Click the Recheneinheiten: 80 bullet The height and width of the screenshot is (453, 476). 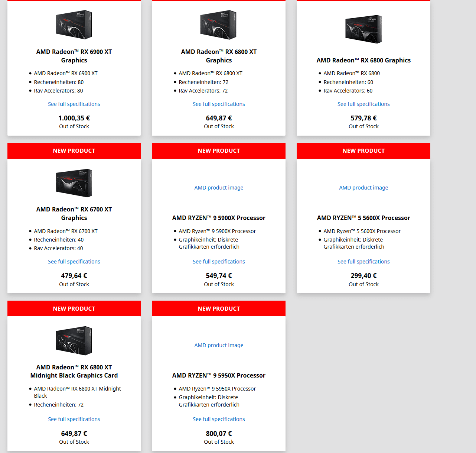point(59,82)
